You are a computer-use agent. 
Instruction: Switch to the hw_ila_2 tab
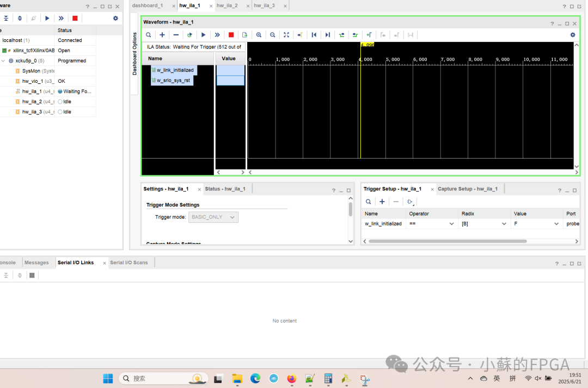229,5
